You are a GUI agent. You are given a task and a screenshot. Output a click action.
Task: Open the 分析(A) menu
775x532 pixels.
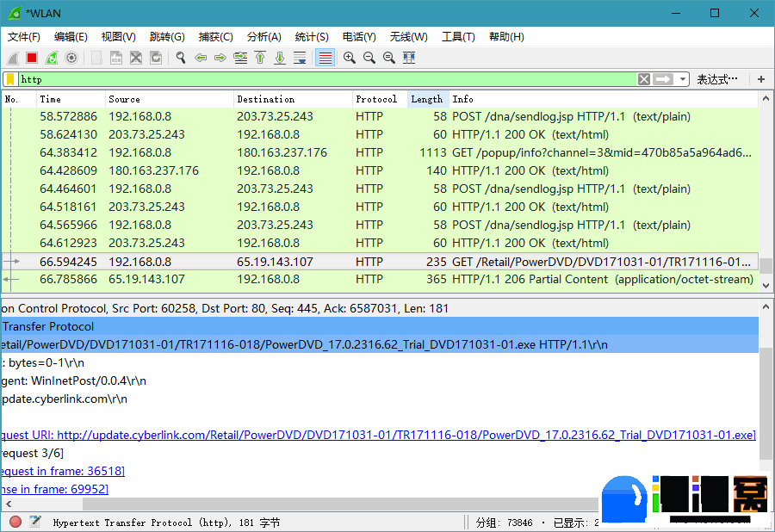[x=264, y=37]
